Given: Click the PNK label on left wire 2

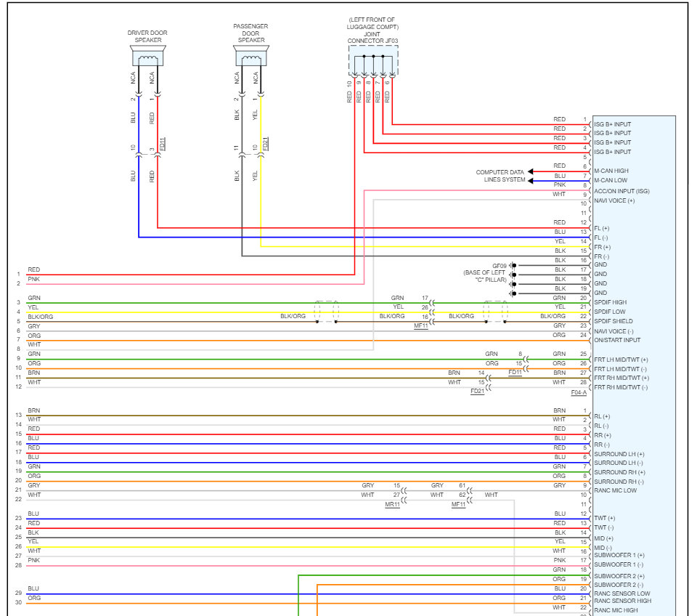Looking at the screenshot, I should pyautogui.click(x=34, y=280).
